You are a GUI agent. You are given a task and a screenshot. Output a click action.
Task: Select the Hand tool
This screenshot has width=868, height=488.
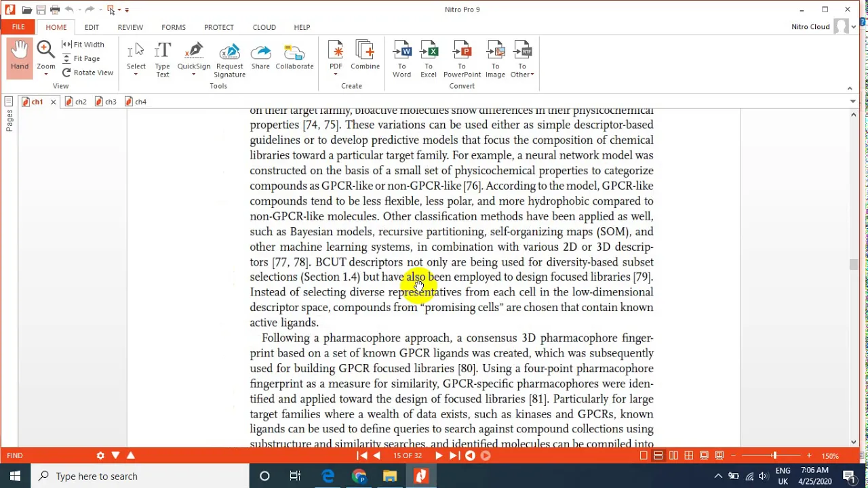[20, 57]
